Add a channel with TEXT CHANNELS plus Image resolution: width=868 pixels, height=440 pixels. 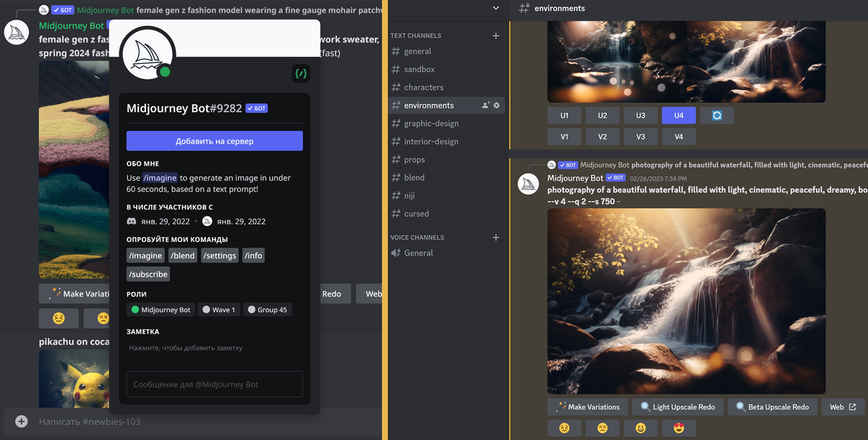tap(495, 35)
